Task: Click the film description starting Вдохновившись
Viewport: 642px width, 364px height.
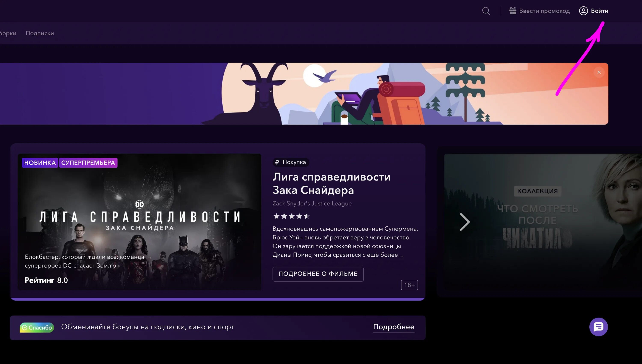Action: (x=345, y=242)
